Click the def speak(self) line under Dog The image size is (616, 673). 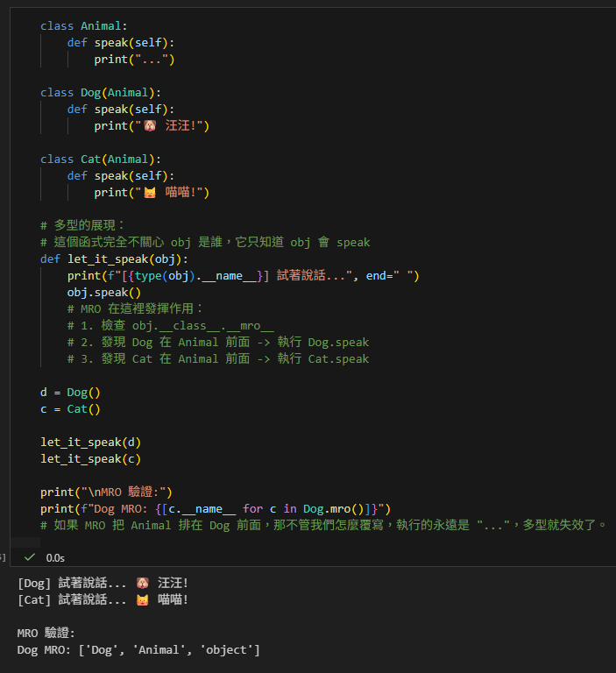tap(121, 110)
